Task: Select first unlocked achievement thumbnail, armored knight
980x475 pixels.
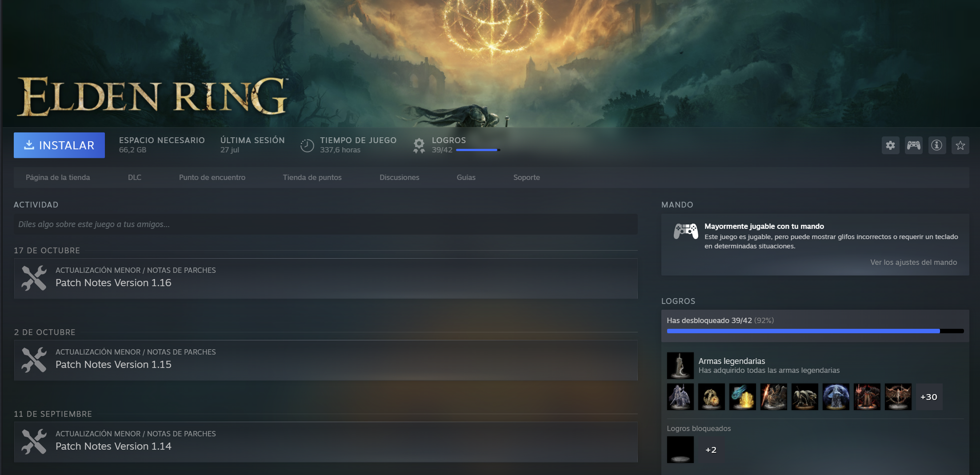Action: pos(680,396)
